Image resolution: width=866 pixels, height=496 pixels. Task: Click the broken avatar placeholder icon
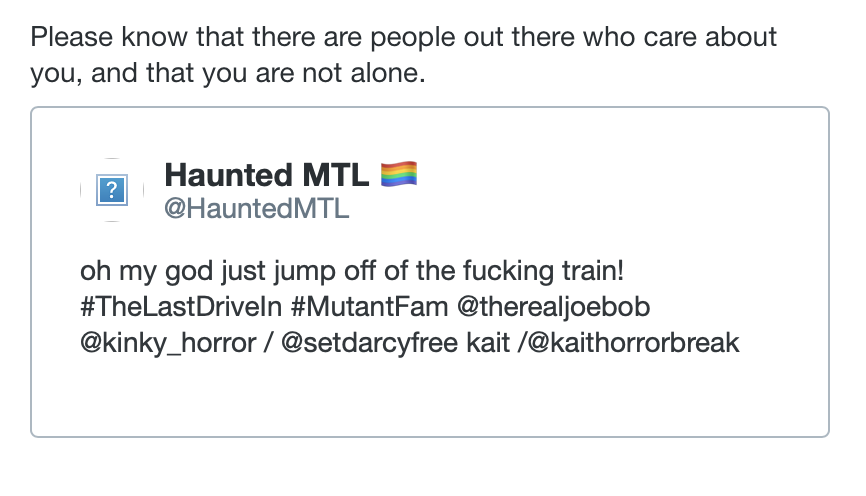(112, 190)
